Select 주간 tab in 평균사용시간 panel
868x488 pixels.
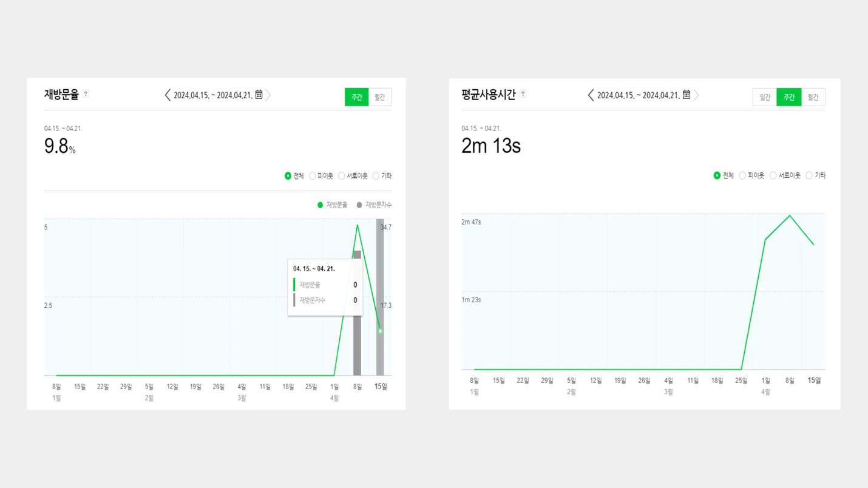pyautogui.click(x=789, y=97)
